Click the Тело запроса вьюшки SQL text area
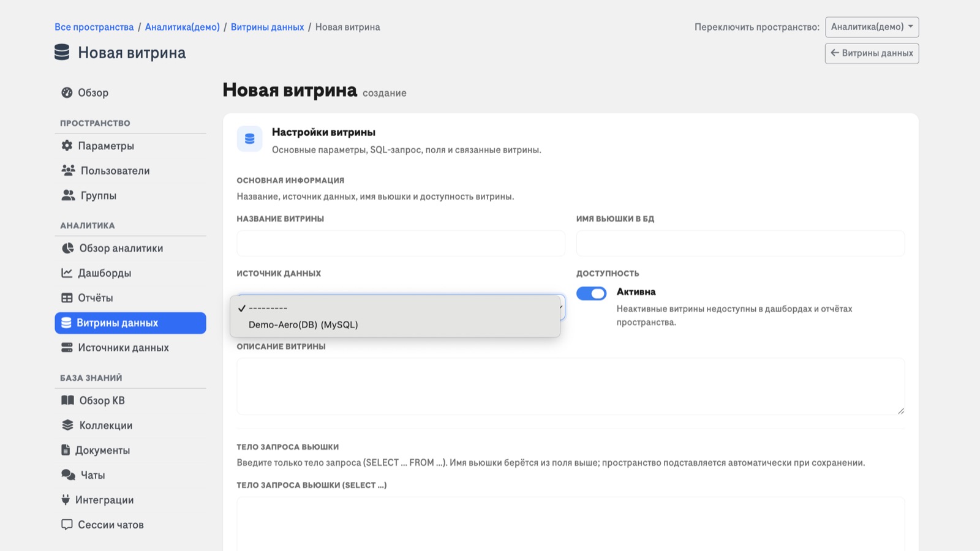The height and width of the screenshot is (551, 980). (570, 523)
